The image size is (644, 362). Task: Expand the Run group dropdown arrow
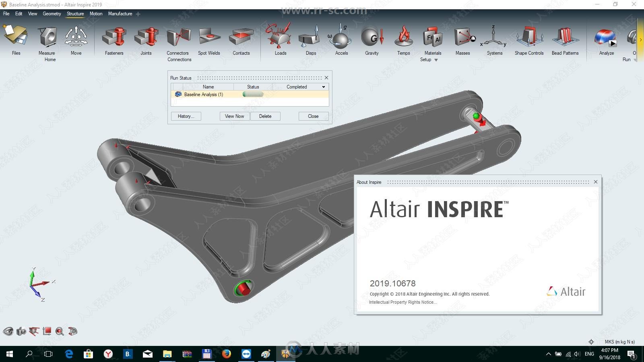(635, 60)
